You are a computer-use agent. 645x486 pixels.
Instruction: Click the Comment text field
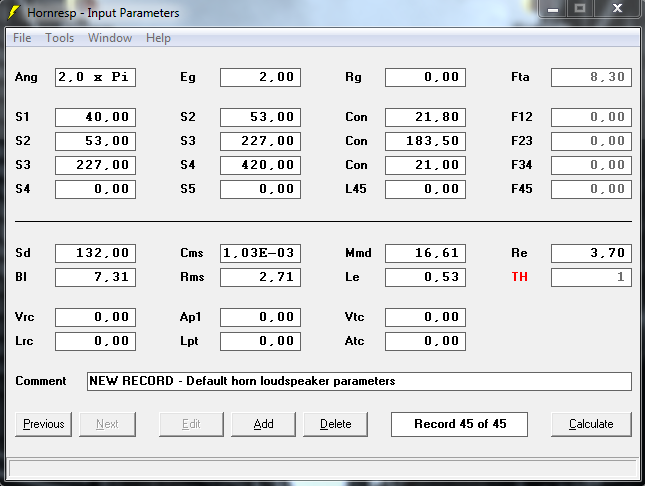coord(359,381)
